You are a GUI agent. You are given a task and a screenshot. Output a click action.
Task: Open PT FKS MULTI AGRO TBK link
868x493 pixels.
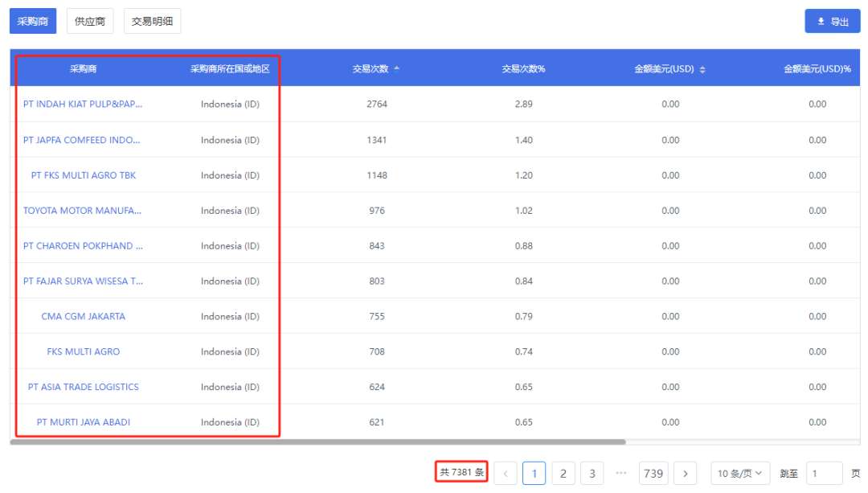coord(83,175)
